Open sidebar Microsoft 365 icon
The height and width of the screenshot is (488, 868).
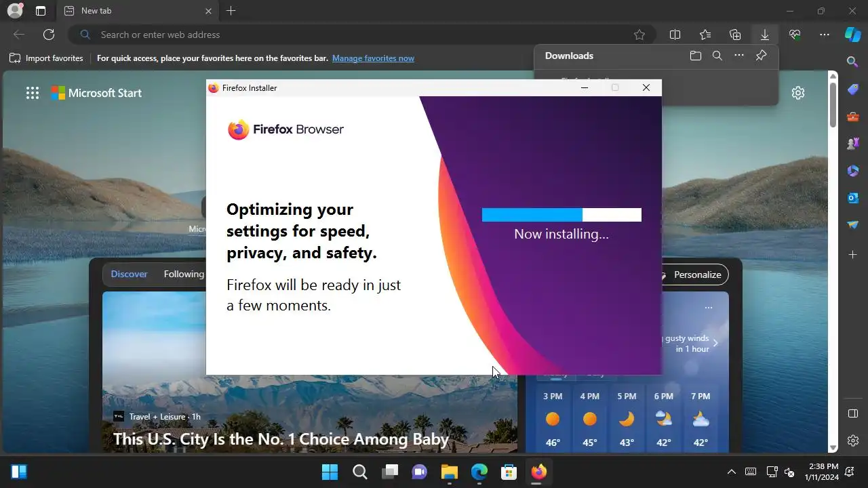pyautogui.click(x=853, y=171)
